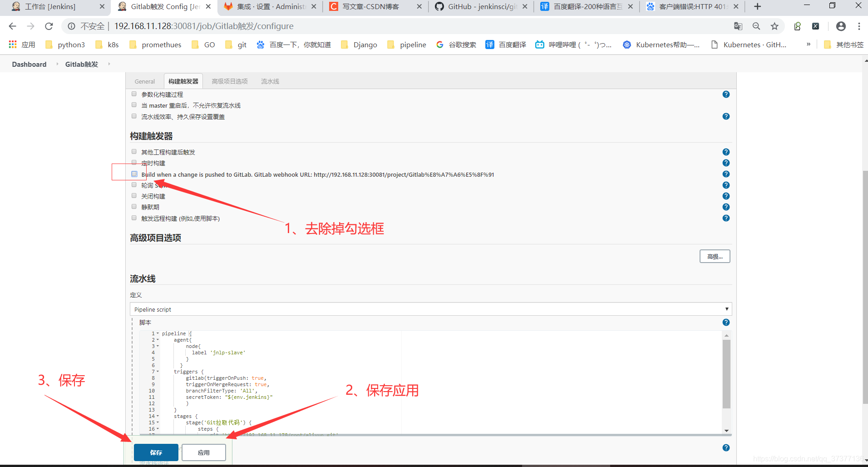Go back to previous browser page
The image size is (868, 467).
tap(12, 26)
